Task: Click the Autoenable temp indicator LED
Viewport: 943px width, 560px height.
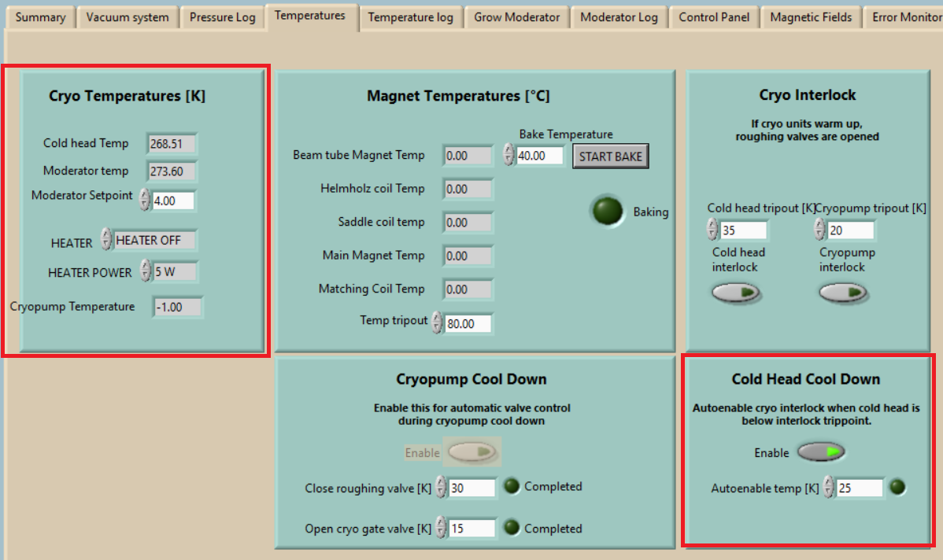Action: click(898, 487)
